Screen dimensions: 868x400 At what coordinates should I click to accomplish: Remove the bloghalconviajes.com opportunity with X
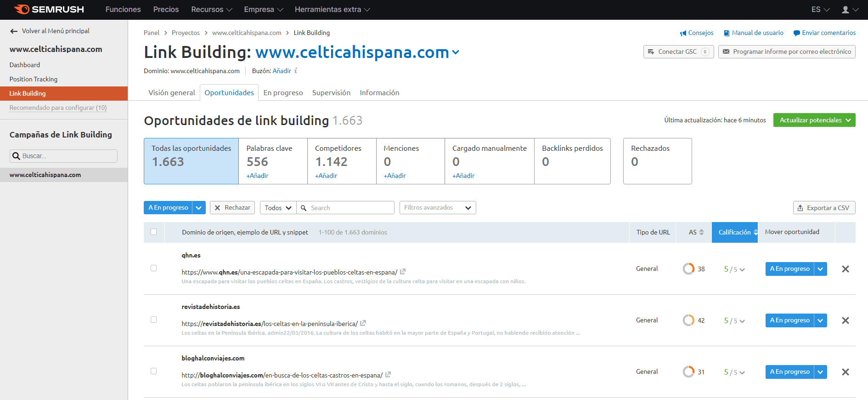point(845,372)
